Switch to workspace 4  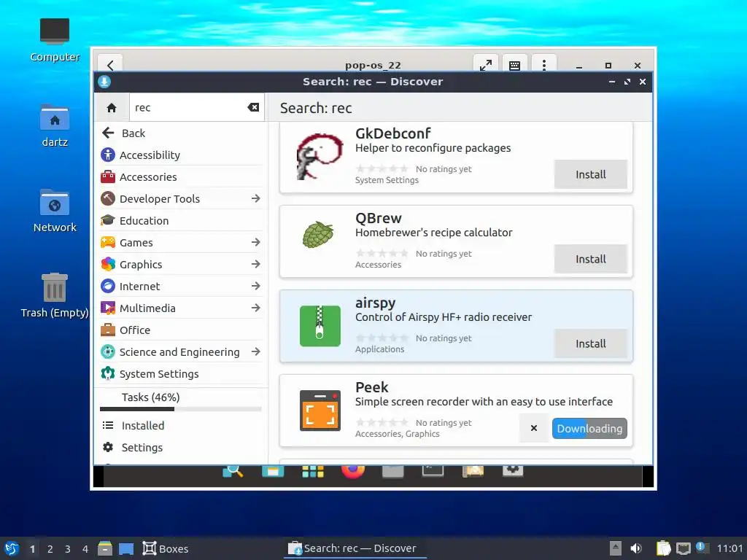click(x=85, y=549)
